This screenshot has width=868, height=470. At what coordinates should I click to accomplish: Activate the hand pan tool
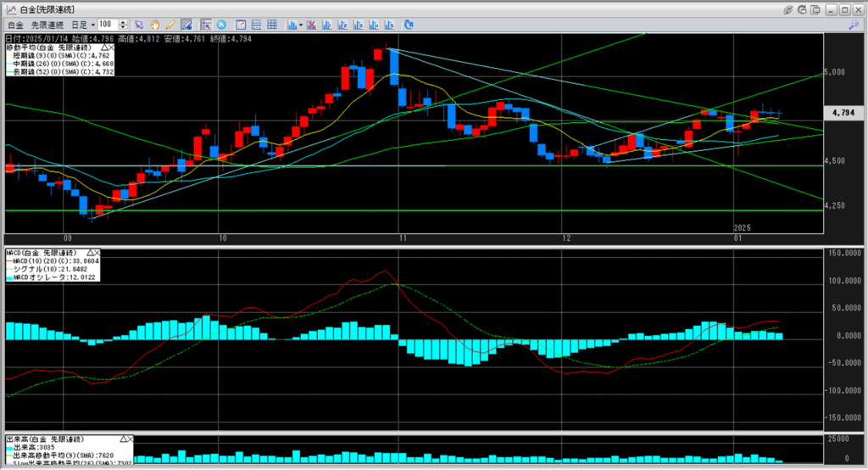155,25
